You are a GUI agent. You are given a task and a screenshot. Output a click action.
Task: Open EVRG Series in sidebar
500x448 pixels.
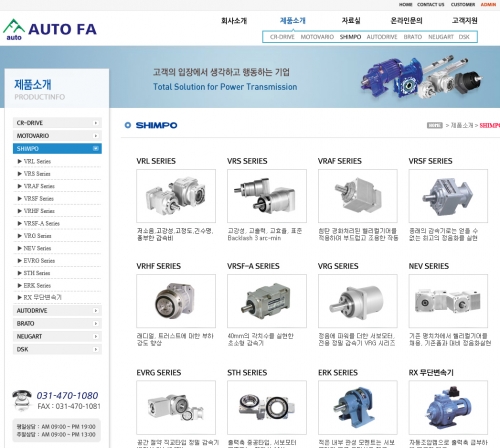click(x=39, y=261)
